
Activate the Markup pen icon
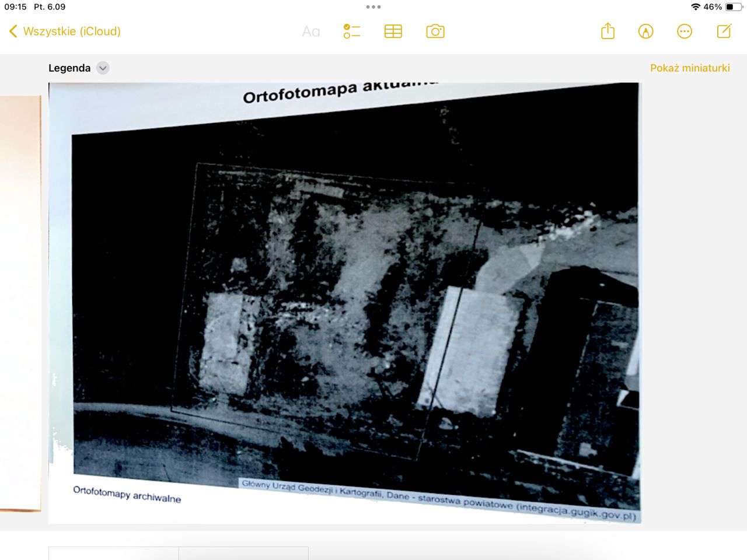click(646, 32)
